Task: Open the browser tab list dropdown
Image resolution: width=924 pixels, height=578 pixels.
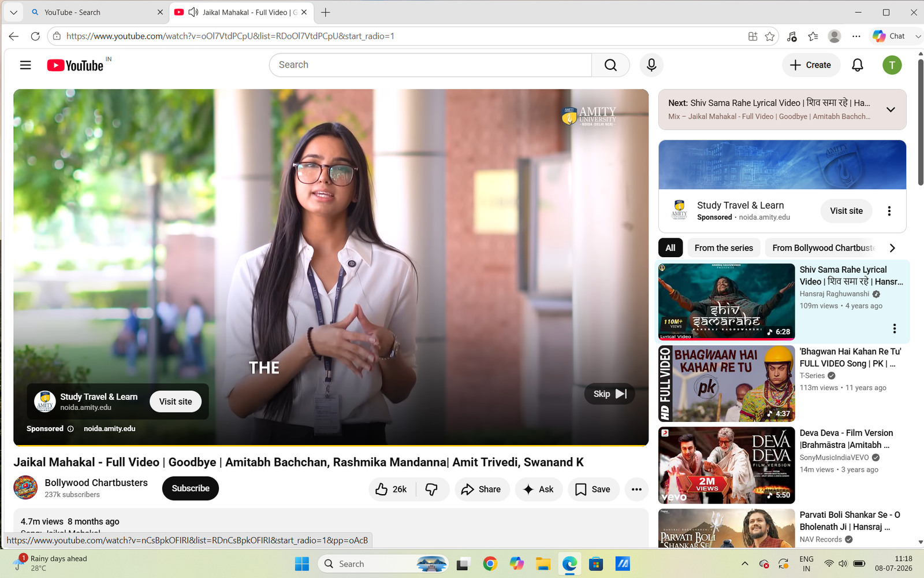Action: (13, 12)
